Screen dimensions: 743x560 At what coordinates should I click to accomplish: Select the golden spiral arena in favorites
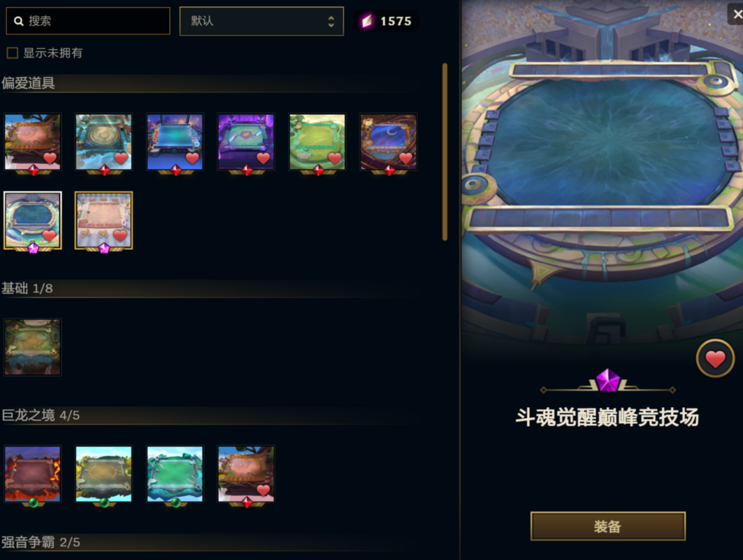[x=104, y=142]
